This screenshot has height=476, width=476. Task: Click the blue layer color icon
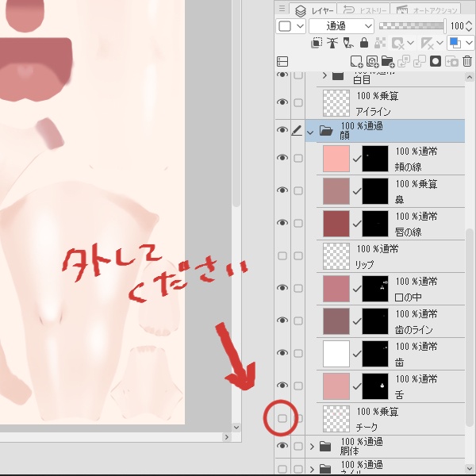pos(455,43)
